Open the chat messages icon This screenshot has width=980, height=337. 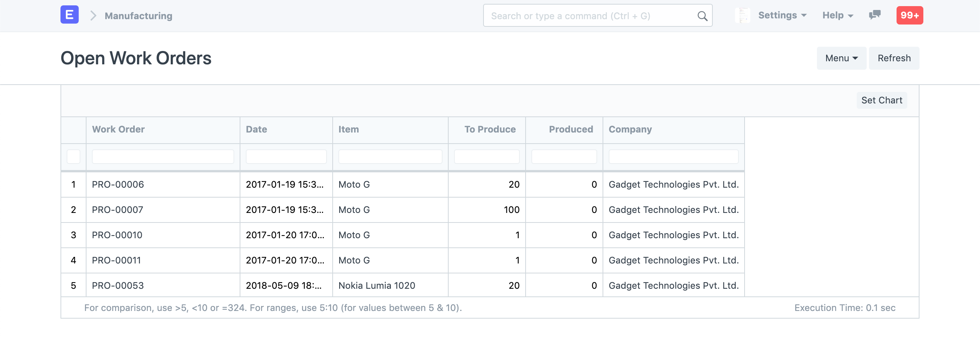875,15
